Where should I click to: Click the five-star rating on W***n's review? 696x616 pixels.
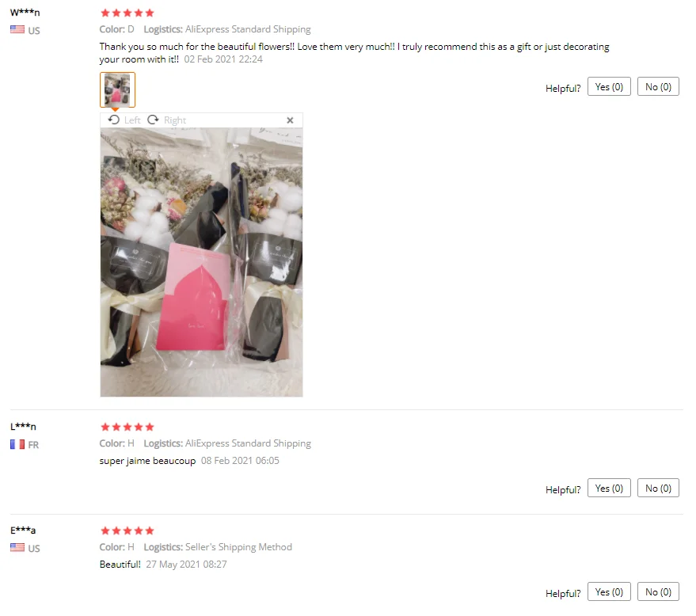coord(127,13)
